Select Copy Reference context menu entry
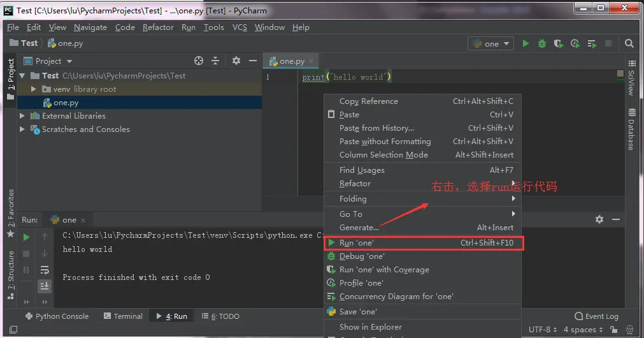 (422, 101)
